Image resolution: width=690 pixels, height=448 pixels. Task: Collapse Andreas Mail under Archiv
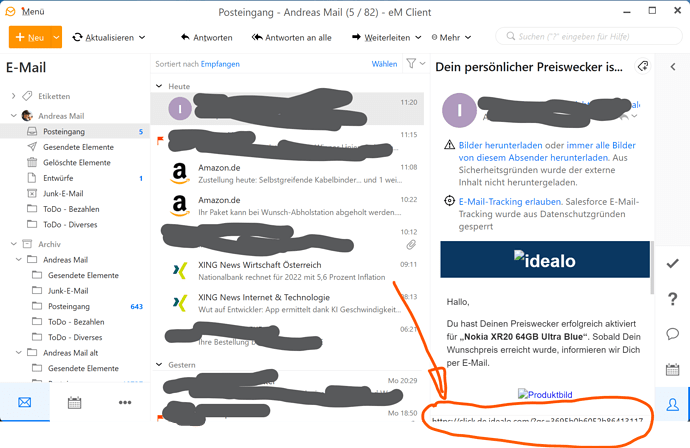18,260
